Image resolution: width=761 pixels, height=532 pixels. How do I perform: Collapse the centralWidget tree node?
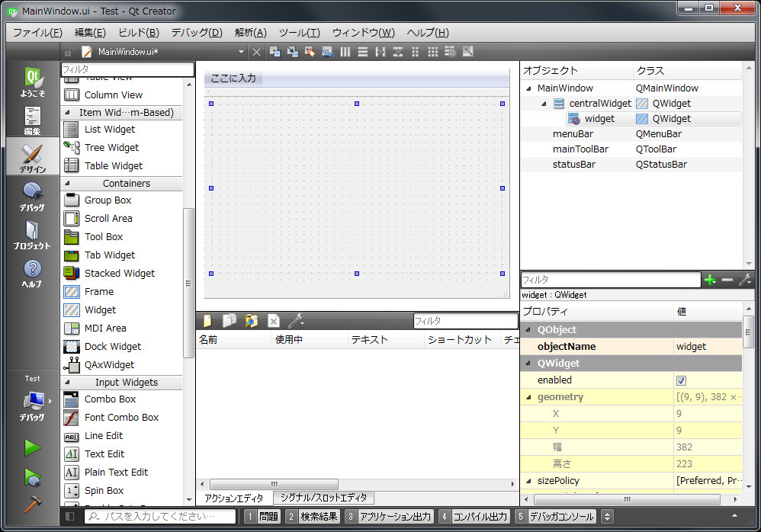coord(544,104)
